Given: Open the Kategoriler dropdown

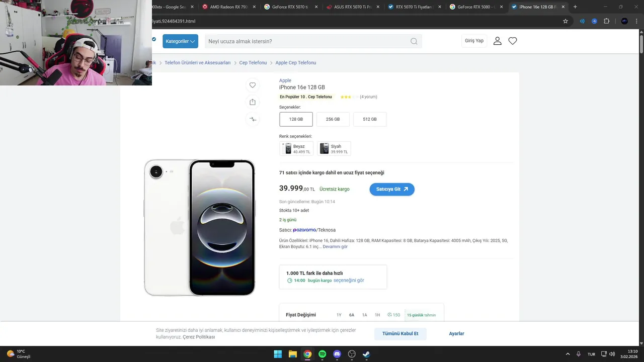Looking at the screenshot, I should [180, 41].
